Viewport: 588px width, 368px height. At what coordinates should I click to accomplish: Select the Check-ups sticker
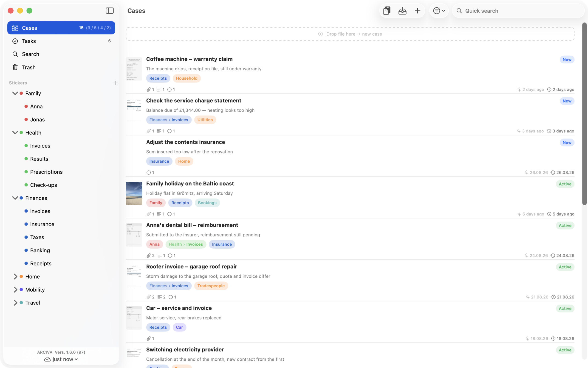(43, 185)
